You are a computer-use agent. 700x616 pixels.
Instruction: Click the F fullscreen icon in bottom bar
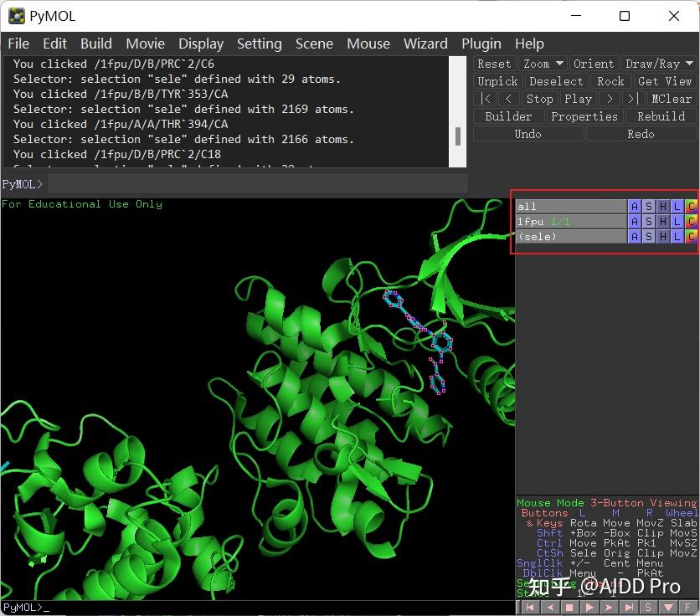tap(688, 608)
